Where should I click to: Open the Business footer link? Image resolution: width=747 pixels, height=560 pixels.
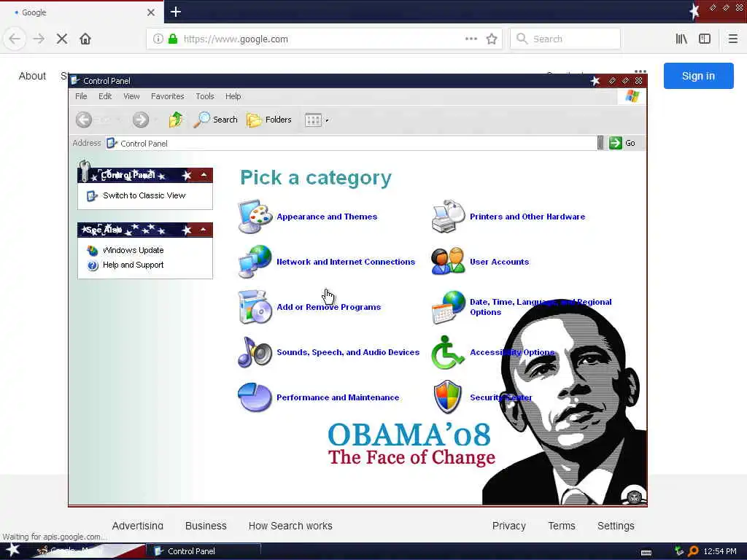(x=206, y=526)
